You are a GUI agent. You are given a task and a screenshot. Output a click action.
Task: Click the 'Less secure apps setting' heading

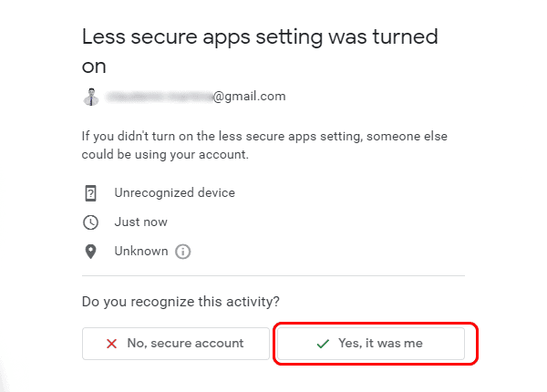(x=228, y=37)
